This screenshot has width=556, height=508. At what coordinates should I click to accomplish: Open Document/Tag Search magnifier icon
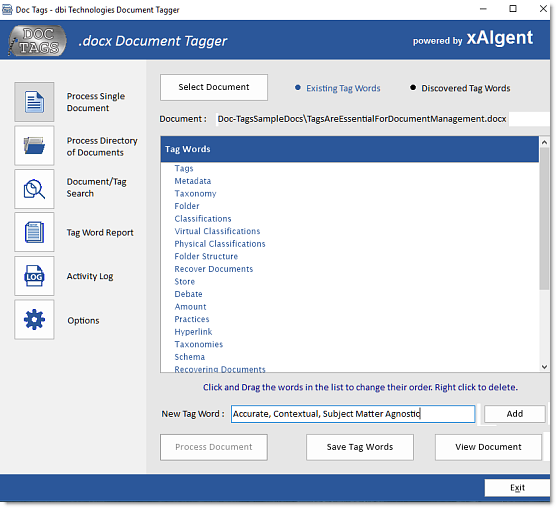click(x=34, y=189)
